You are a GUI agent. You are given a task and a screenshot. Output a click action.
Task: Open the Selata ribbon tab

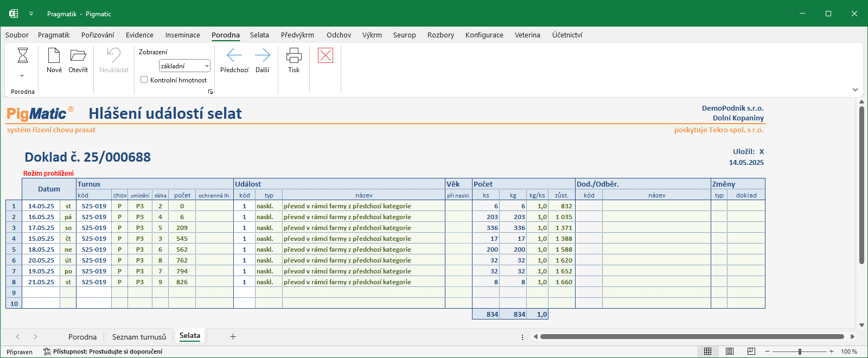click(x=259, y=35)
